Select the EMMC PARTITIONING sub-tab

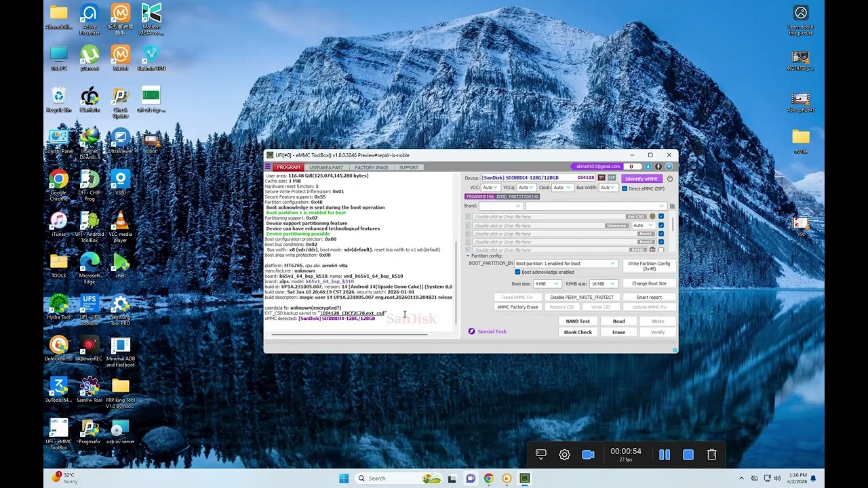click(x=518, y=197)
